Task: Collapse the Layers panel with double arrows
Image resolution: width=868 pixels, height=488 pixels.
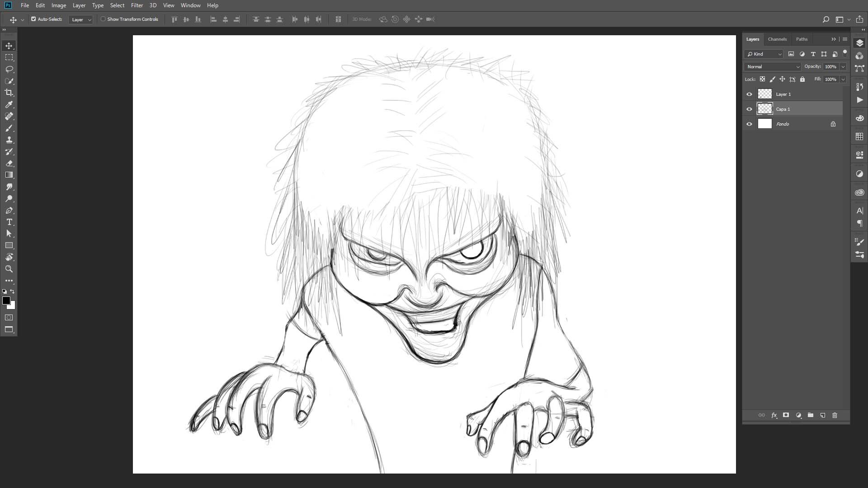Action: point(834,39)
